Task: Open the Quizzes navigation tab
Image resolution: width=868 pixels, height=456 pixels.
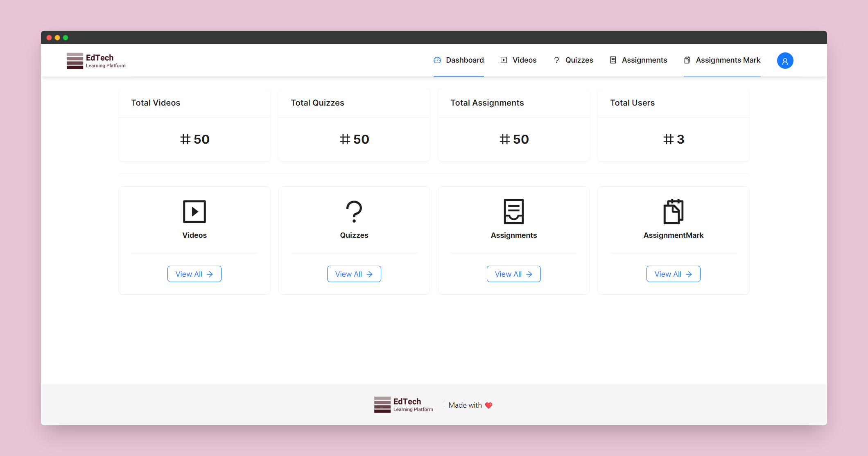Action: pos(573,60)
